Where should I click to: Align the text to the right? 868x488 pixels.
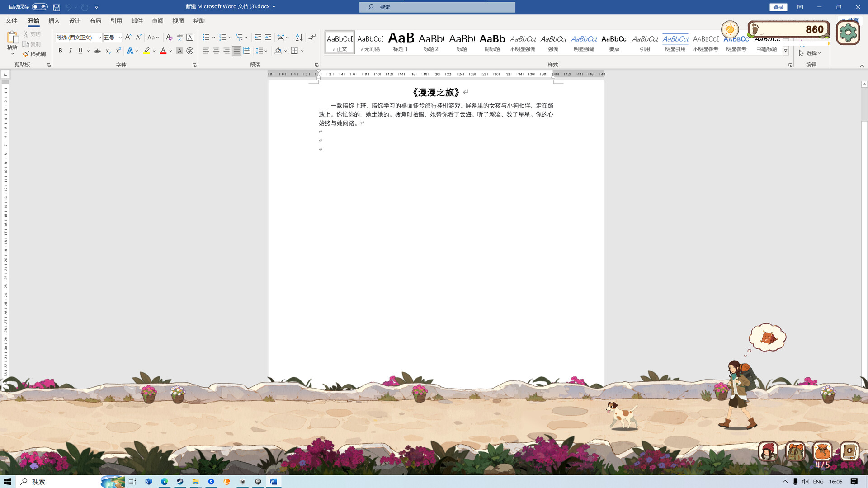coord(226,51)
